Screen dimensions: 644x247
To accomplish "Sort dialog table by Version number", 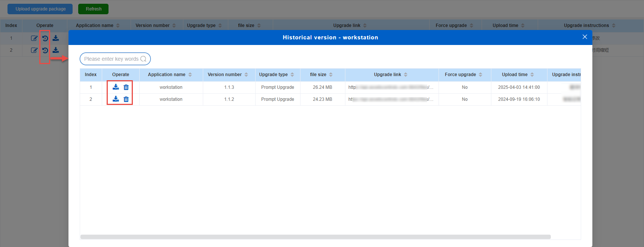I will click(246, 75).
